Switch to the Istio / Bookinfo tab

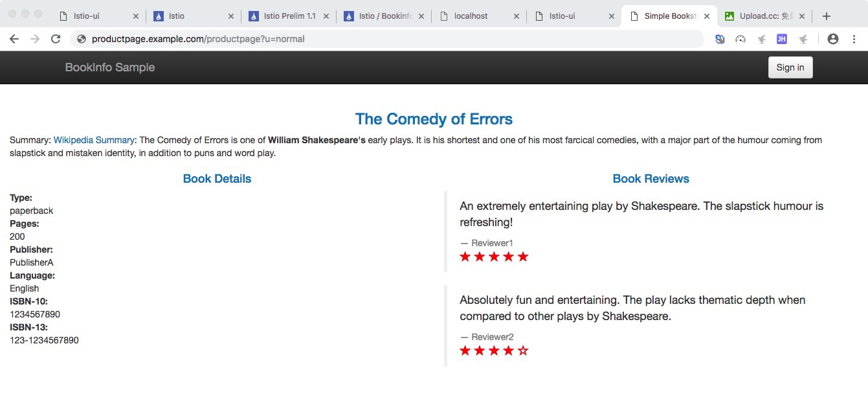(385, 16)
